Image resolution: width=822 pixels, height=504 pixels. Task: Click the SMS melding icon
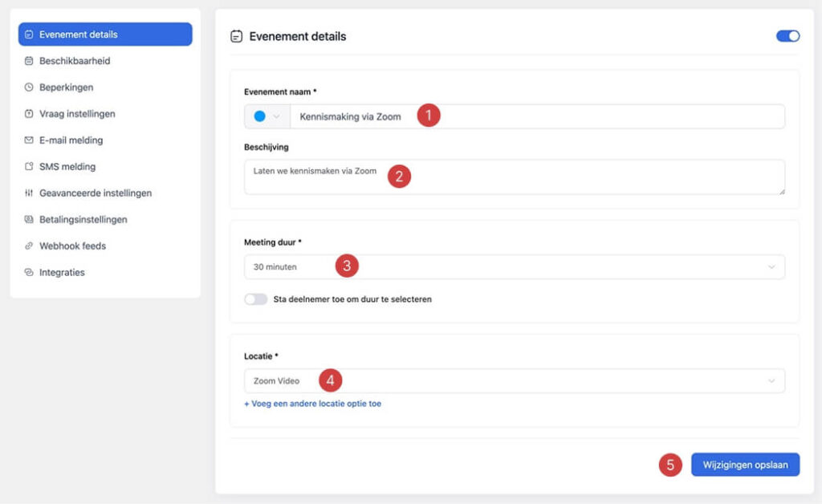point(29,167)
